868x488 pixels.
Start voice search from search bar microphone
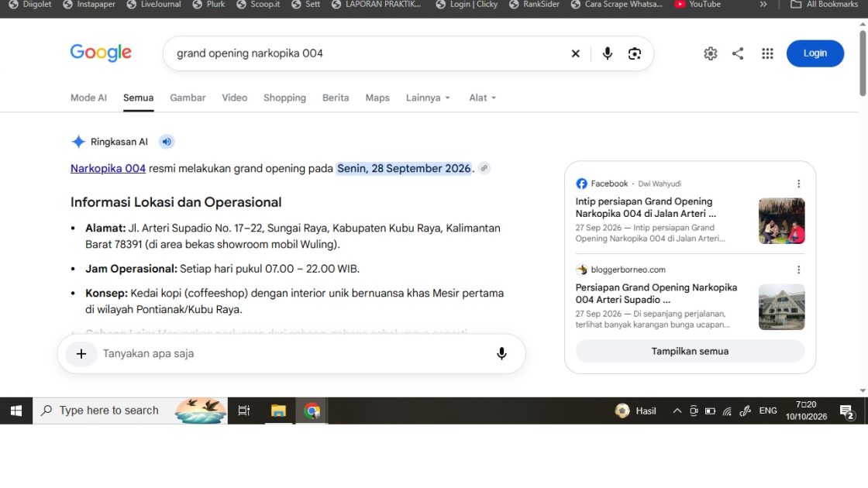[x=608, y=53]
